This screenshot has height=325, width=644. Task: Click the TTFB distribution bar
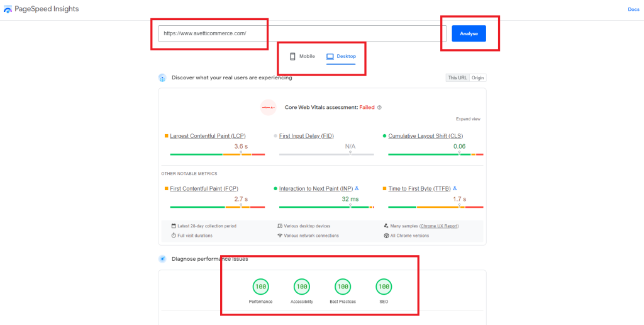pyautogui.click(x=436, y=207)
